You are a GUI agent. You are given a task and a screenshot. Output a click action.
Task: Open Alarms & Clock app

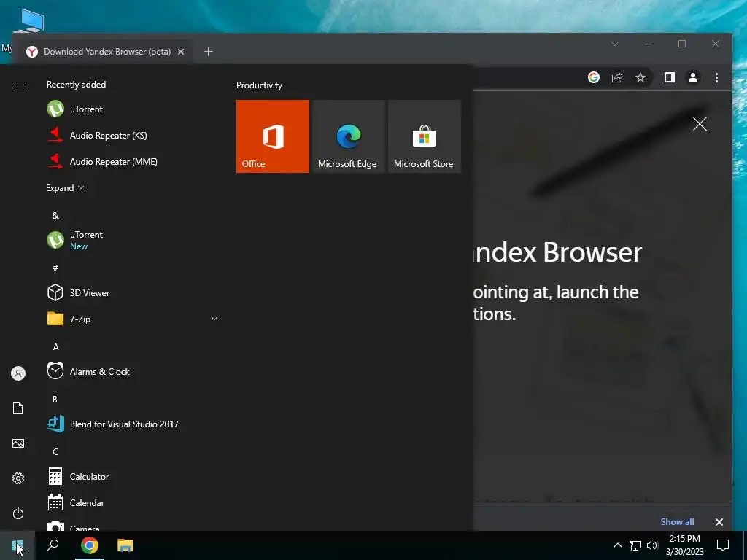pos(133,371)
